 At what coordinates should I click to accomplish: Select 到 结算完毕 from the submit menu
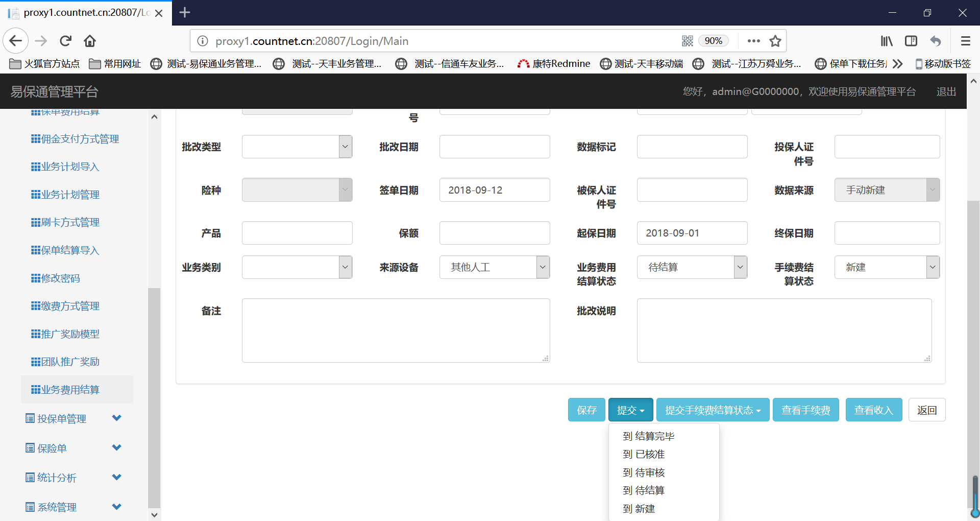pyautogui.click(x=648, y=436)
